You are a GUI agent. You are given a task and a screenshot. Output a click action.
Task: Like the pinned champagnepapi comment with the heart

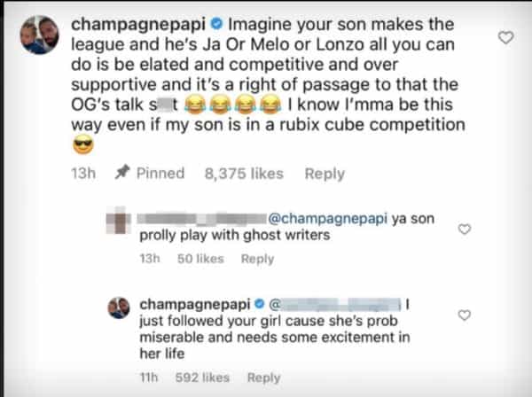point(505,37)
